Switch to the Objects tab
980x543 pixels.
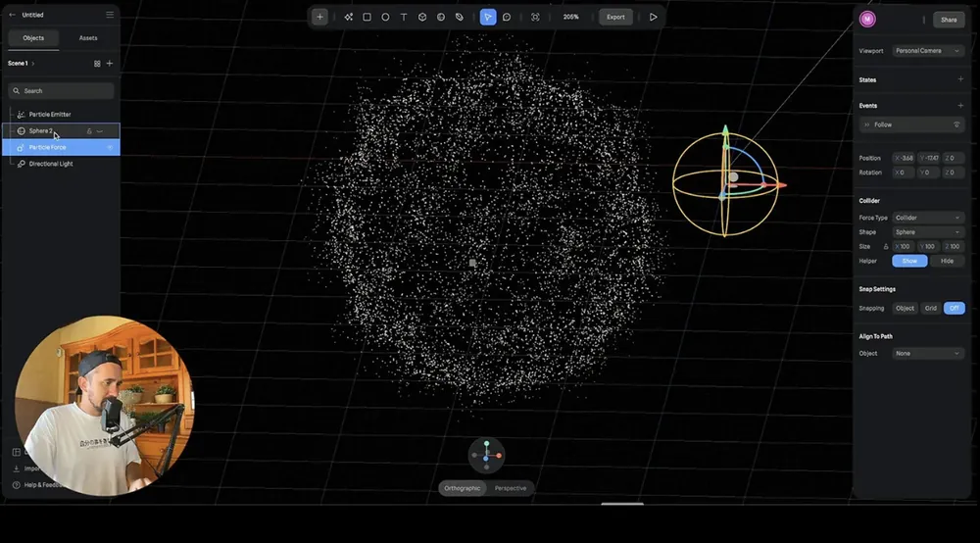(x=33, y=38)
